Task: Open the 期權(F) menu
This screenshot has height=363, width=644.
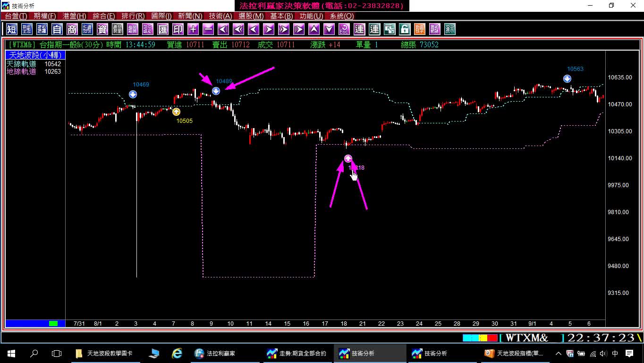Action: click(x=45, y=16)
